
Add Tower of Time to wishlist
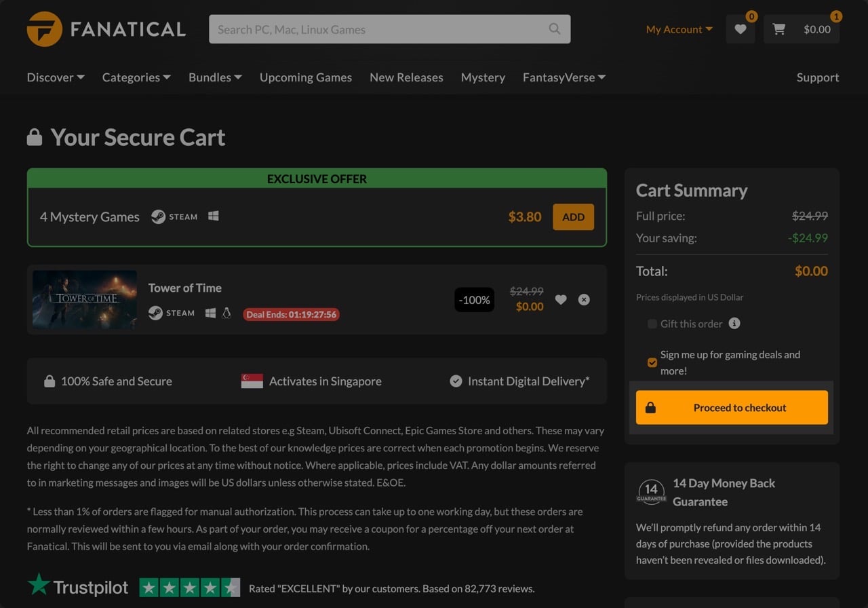click(561, 299)
